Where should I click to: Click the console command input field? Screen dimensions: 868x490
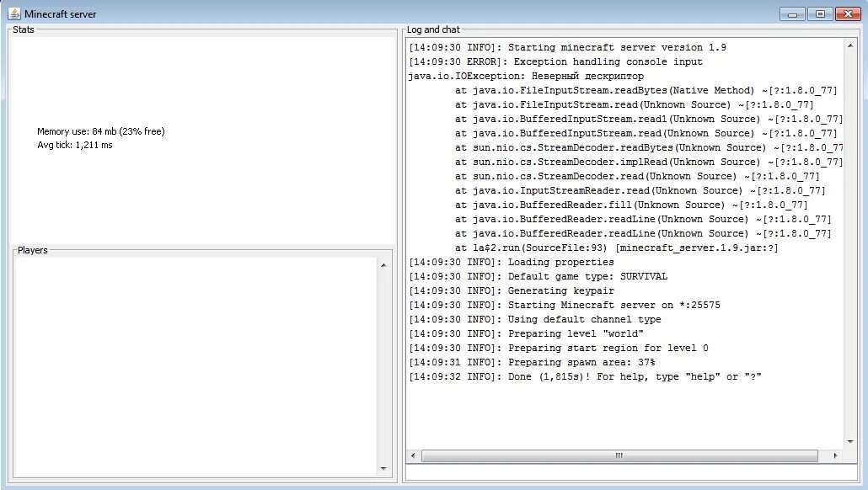click(x=632, y=472)
